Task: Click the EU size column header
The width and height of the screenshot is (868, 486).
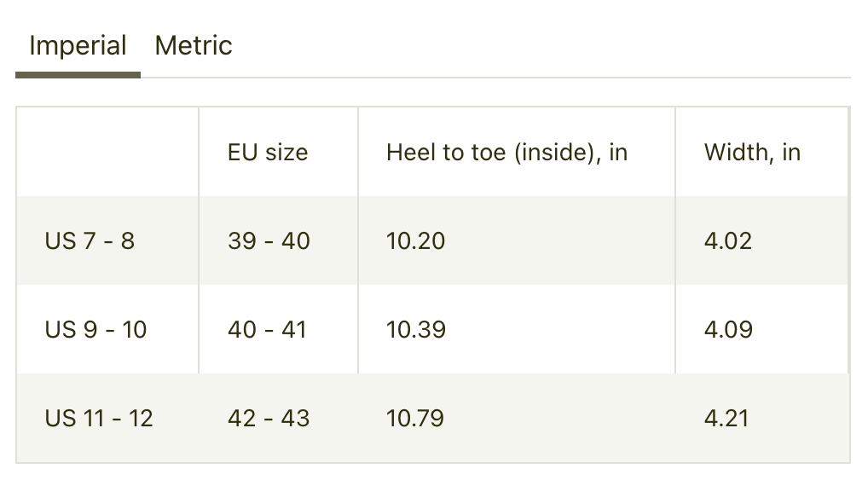Action: point(268,153)
